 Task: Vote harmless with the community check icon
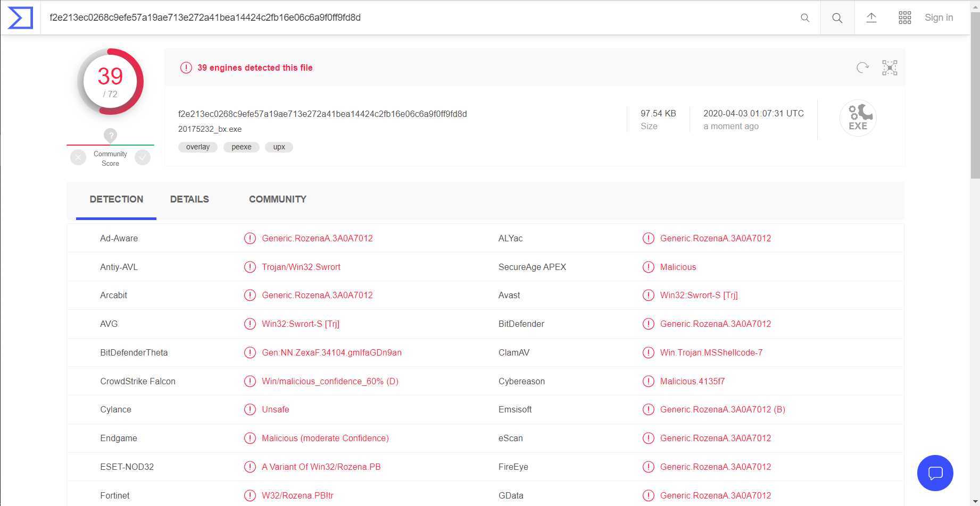pyautogui.click(x=143, y=157)
